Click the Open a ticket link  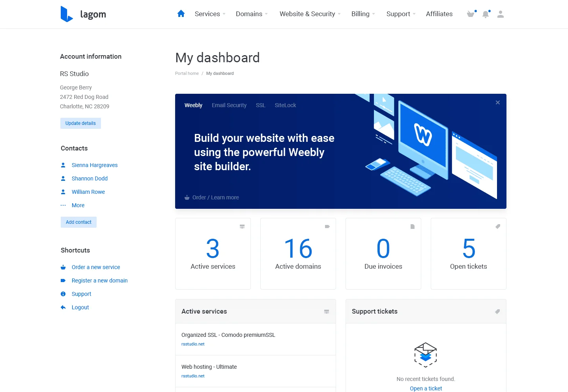click(x=426, y=388)
